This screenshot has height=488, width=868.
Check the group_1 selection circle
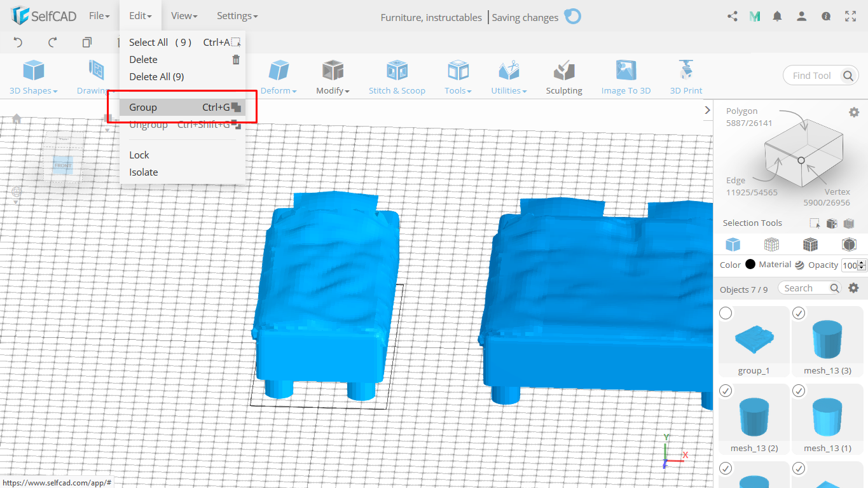click(x=726, y=313)
